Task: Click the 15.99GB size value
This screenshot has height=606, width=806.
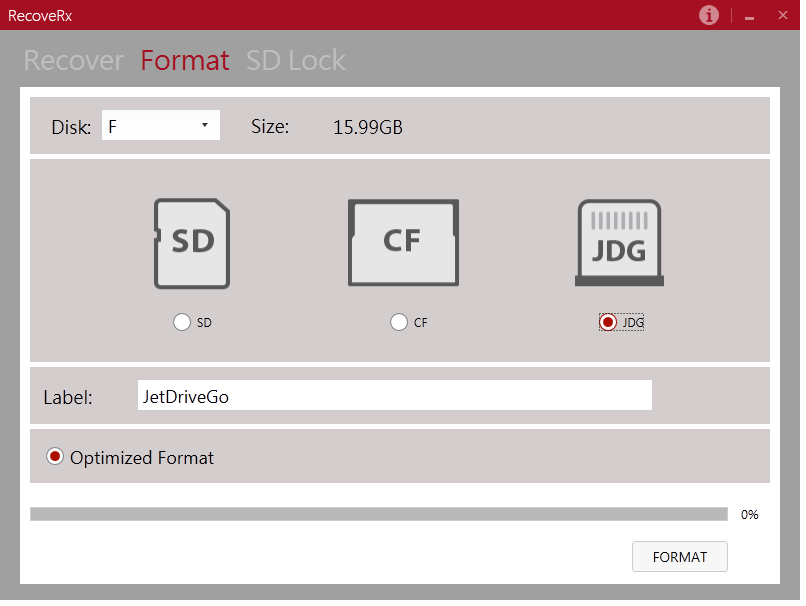Action: pos(368,127)
